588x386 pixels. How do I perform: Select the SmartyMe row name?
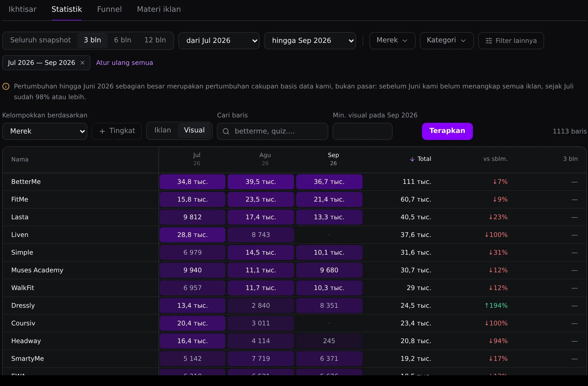tap(28, 359)
